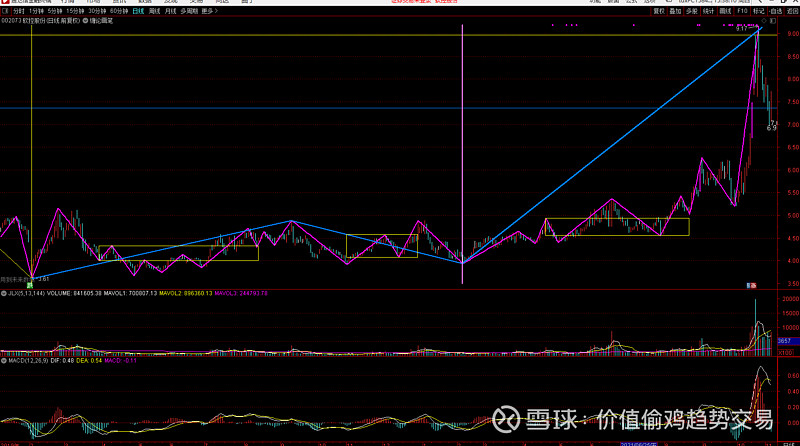Viewport: 800px width, 446px height.
Task: Click the 多股 multi-stock button
Action: coord(691,11)
